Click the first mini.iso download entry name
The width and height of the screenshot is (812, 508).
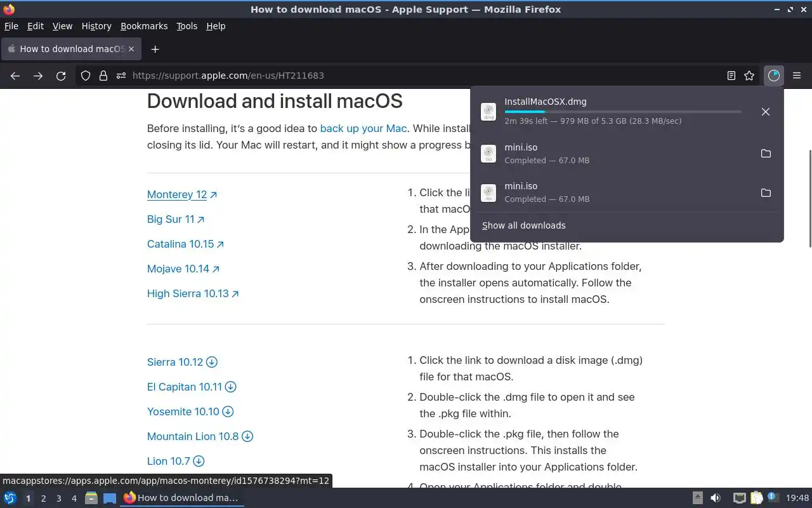(521, 147)
